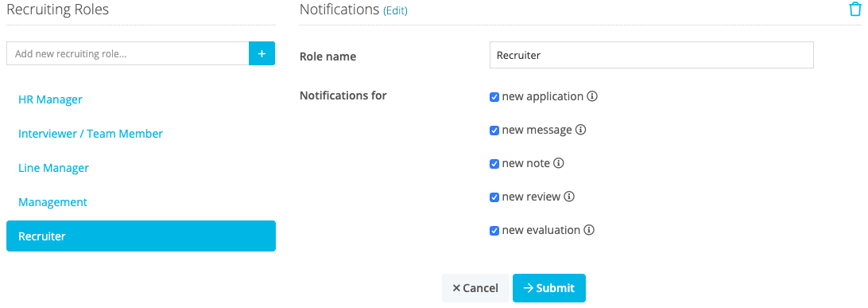This screenshot has width=868, height=308.
Task: Toggle the new message checkbox
Action: (494, 131)
